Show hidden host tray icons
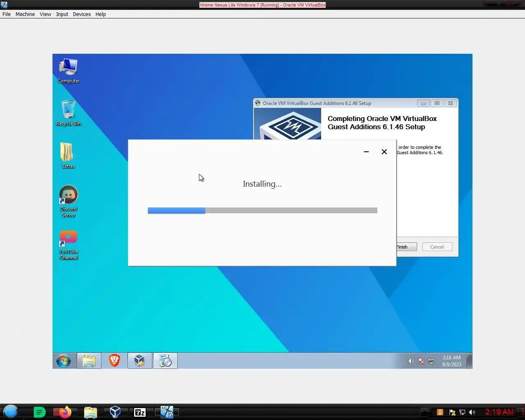 pos(425,412)
